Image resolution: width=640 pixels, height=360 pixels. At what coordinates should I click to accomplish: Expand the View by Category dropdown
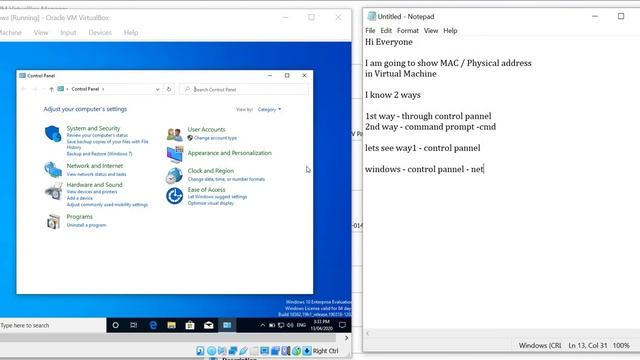point(269,109)
